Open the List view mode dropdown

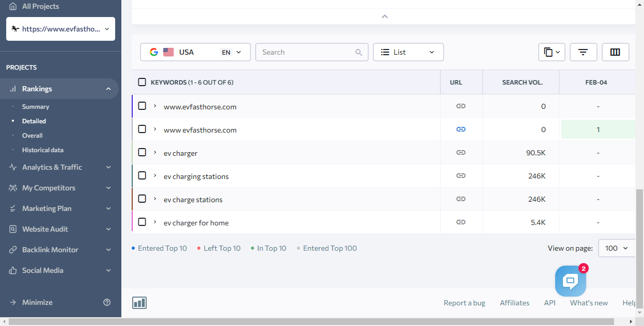tap(408, 52)
